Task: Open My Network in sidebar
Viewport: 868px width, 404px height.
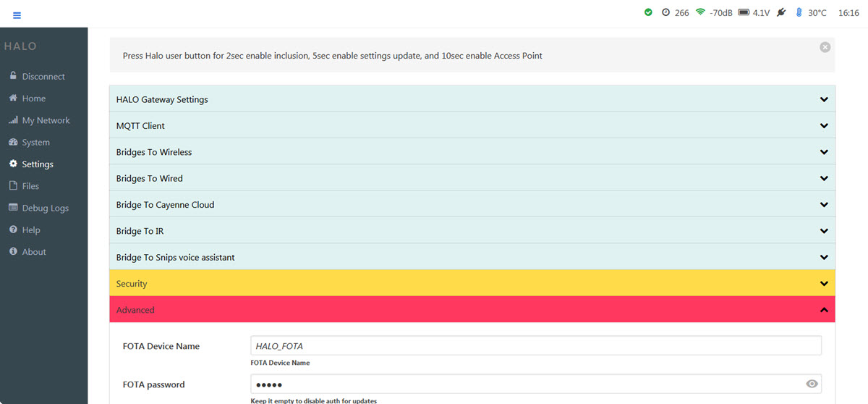Action: pos(46,120)
